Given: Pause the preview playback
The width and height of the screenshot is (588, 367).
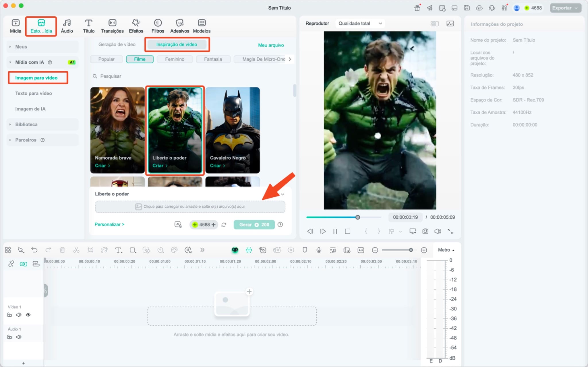Looking at the screenshot, I should (x=335, y=231).
